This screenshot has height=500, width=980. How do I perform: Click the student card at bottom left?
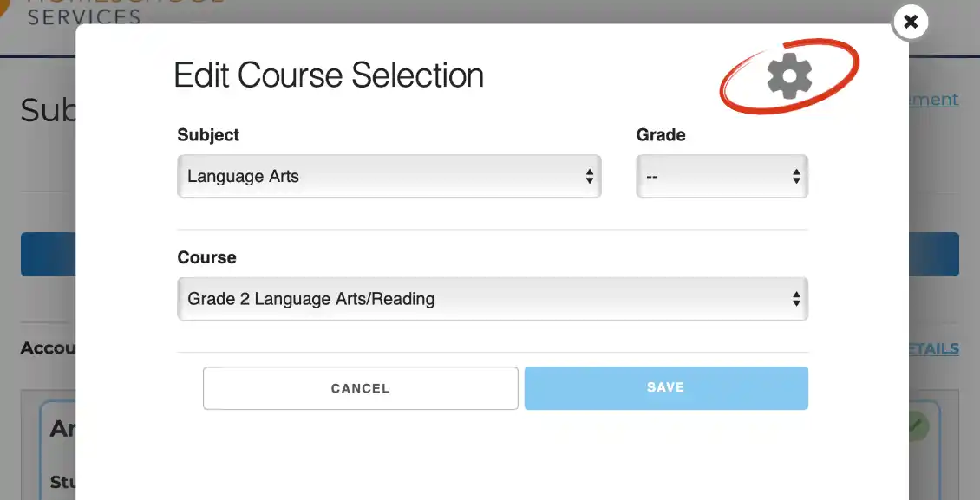click(57, 450)
